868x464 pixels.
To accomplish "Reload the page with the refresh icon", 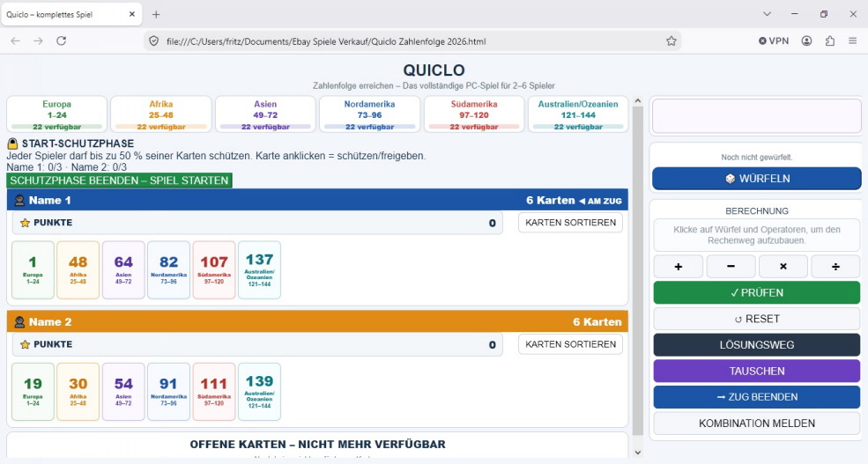I will 62,41.
